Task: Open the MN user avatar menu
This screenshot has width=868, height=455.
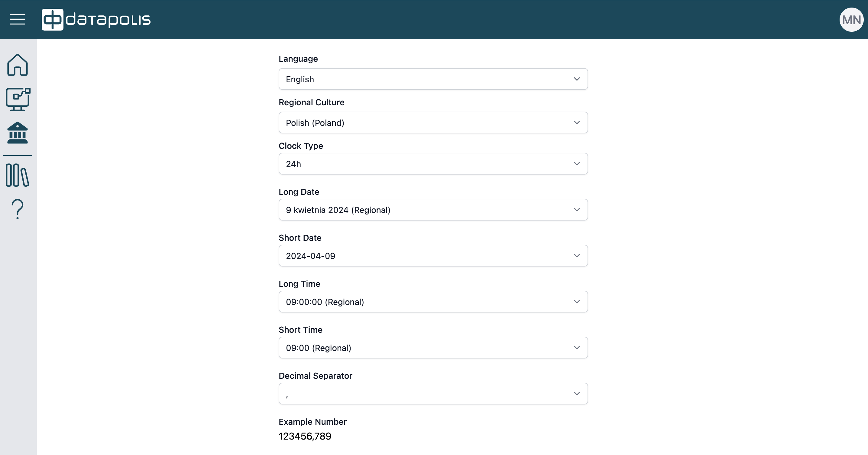Action: (x=851, y=20)
